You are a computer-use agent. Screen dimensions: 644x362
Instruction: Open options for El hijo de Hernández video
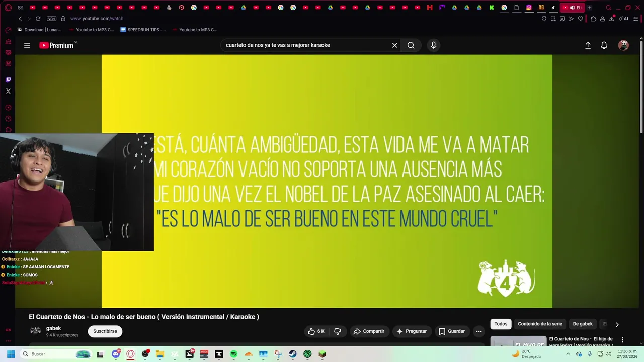pos(622,340)
